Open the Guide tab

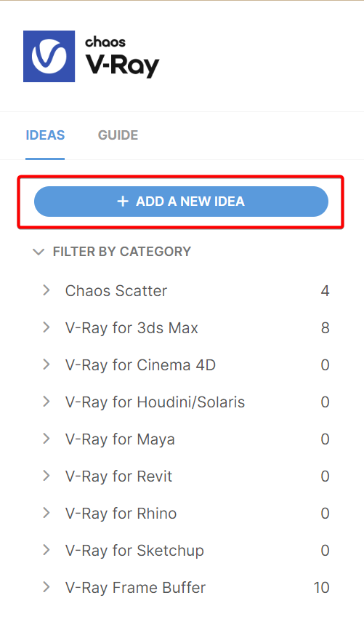tap(118, 135)
